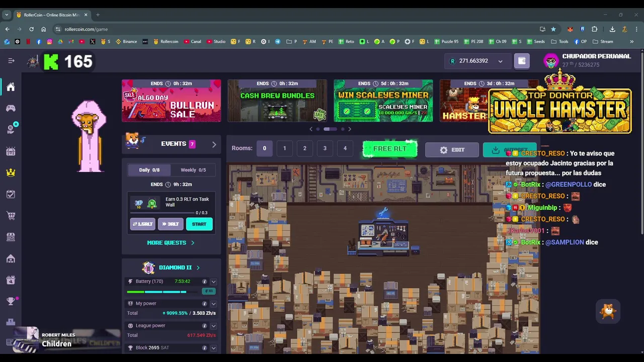Open Events panel with its arrow

click(x=214, y=144)
